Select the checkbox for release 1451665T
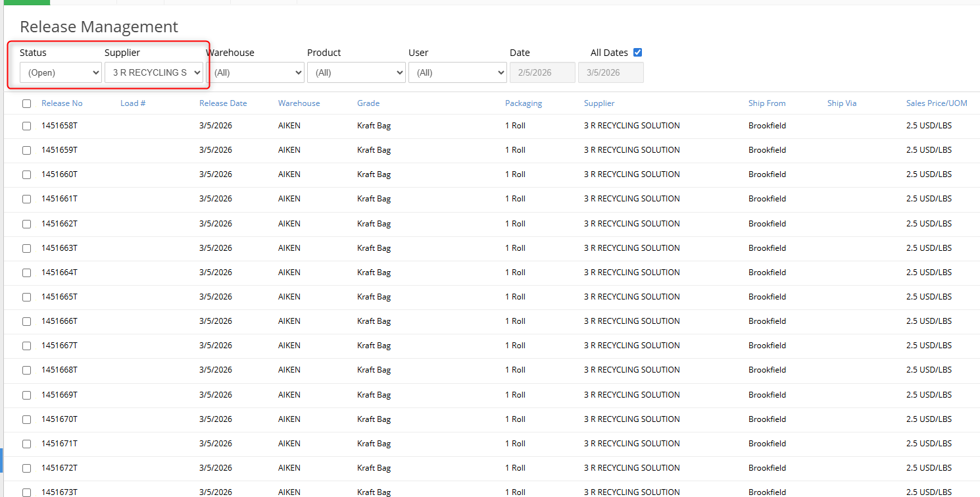 [x=26, y=297]
